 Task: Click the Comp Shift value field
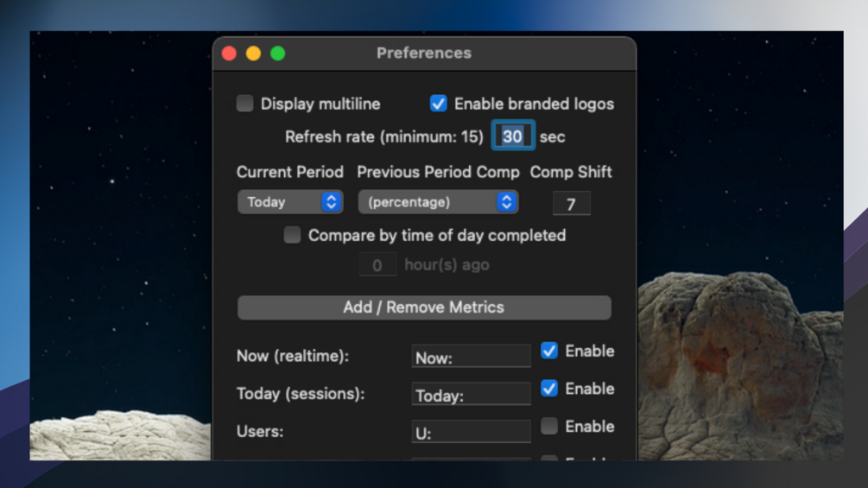click(571, 204)
